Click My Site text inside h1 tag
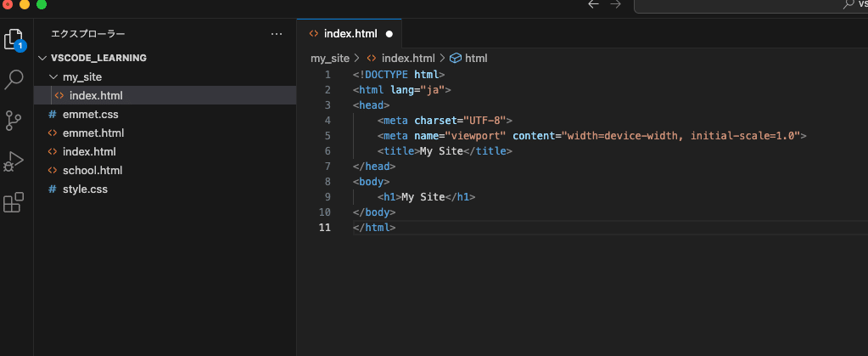This screenshot has height=356, width=868. click(x=423, y=197)
